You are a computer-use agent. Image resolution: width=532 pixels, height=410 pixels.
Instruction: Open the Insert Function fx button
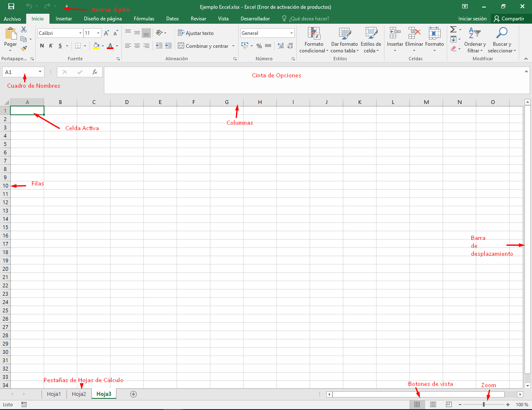tap(95, 72)
